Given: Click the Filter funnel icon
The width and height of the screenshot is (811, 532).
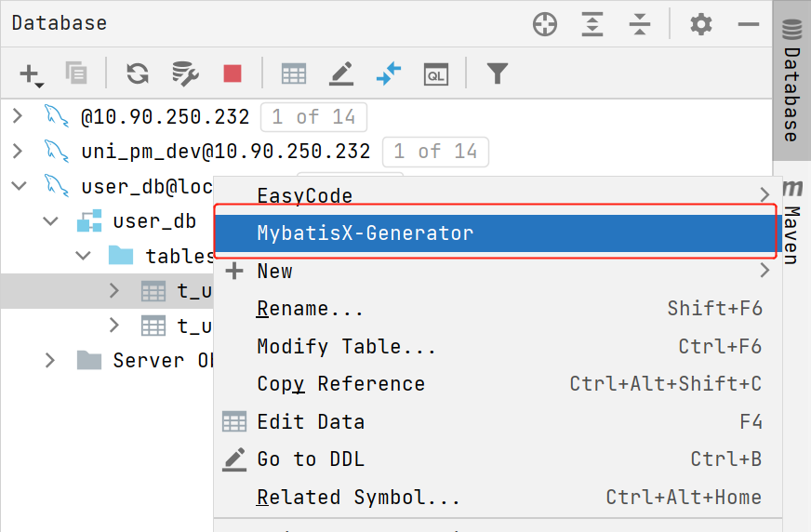Looking at the screenshot, I should click(498, 73).
